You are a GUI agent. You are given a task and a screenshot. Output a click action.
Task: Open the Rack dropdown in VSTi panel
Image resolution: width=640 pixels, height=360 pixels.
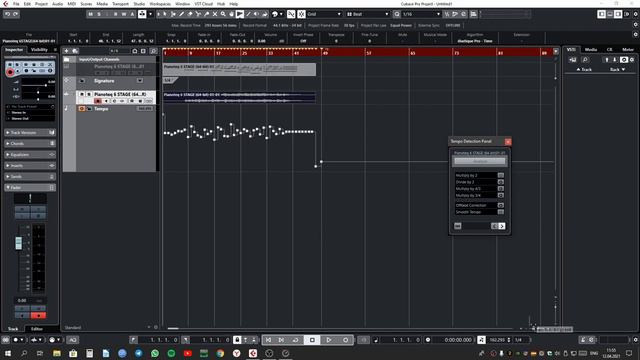pos(617,70)
